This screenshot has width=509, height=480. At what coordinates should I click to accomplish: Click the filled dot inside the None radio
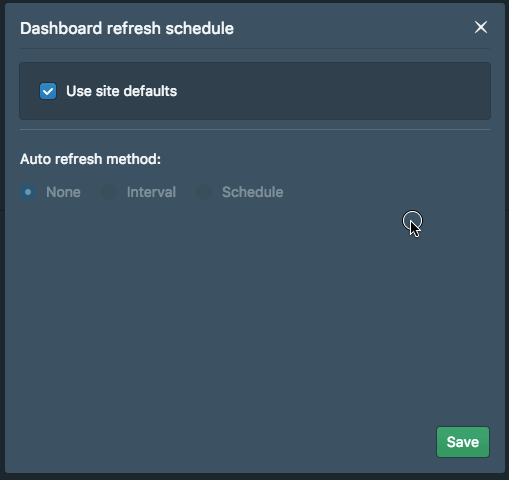(28, 192)
